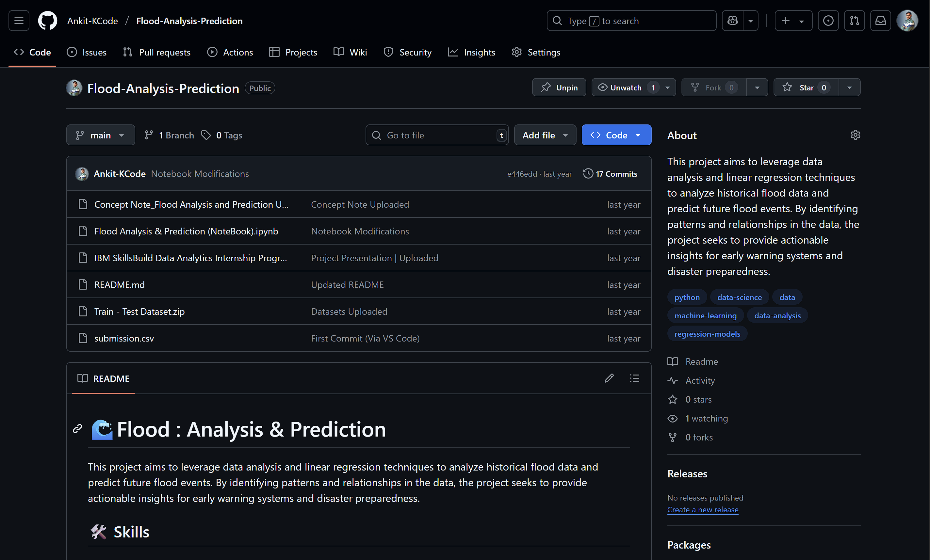Open commit hash e446edd
The image size is (930, 560).
coord(522,174)
